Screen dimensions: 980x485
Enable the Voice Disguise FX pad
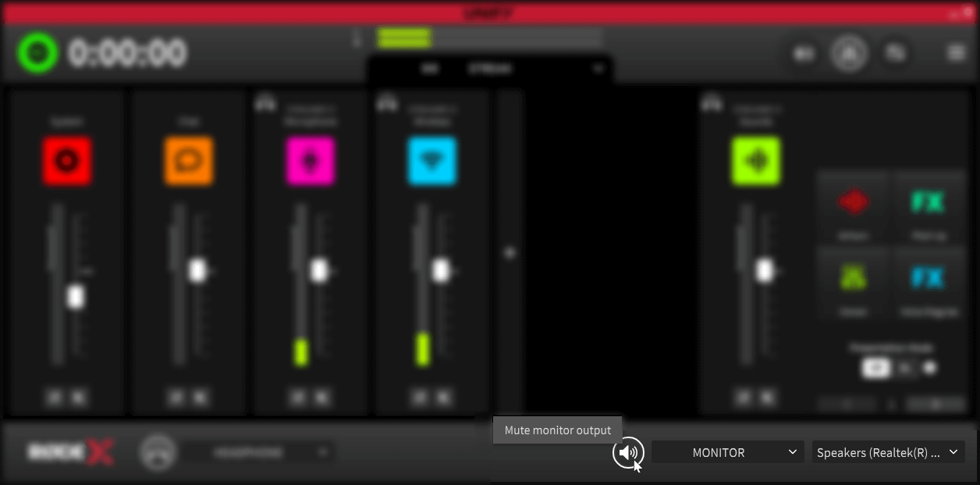click(928, 279)
